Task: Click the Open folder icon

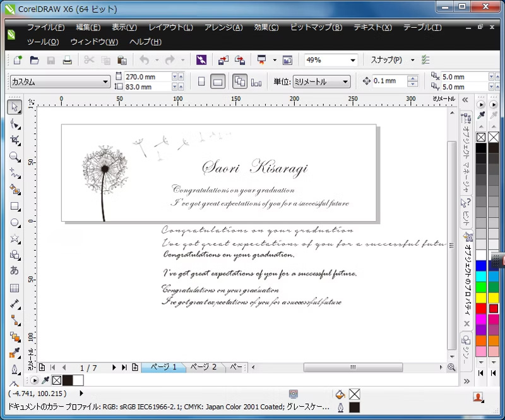Action: click(x=35, y=60)
